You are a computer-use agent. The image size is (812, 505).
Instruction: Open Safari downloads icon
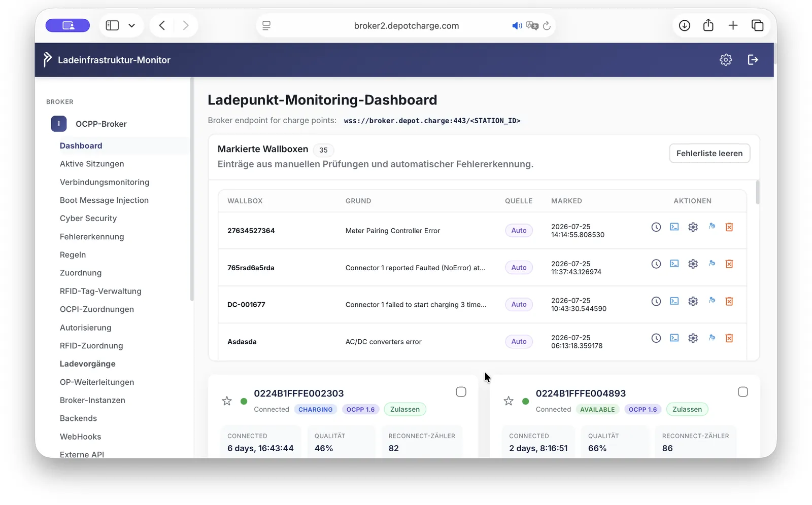click(x=685, y=25)
